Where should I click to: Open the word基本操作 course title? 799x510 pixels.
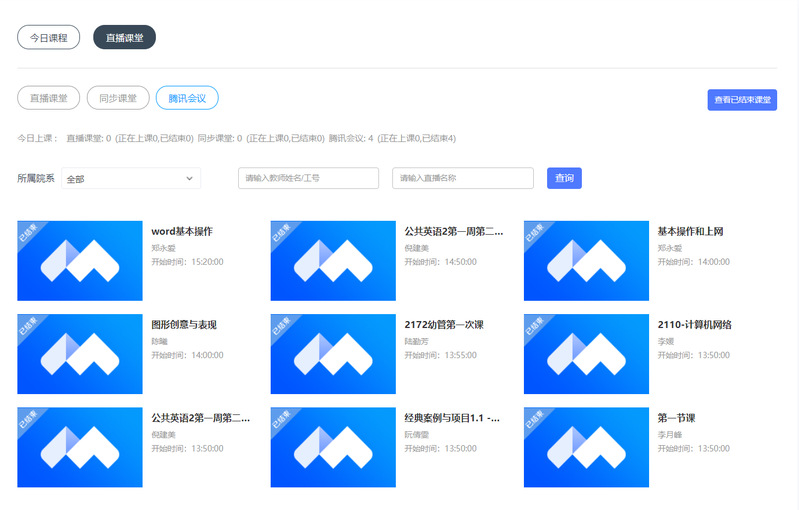coord(181,232)
